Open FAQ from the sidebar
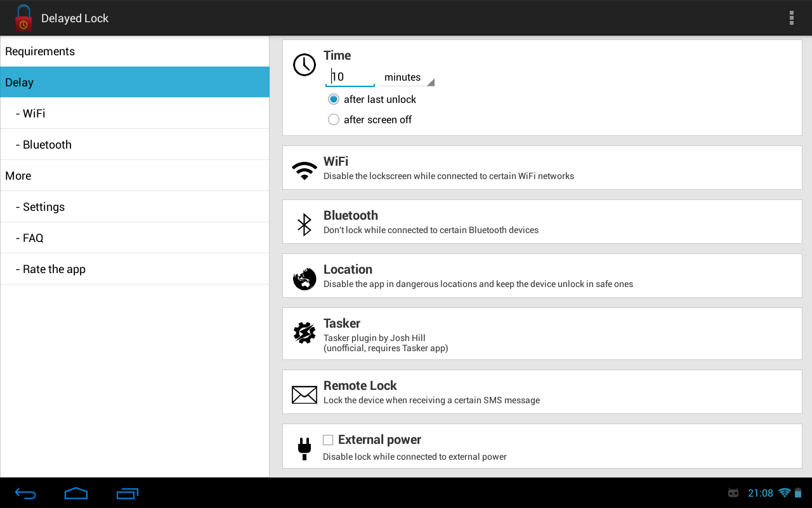The image size is (812, 508). 134,238
